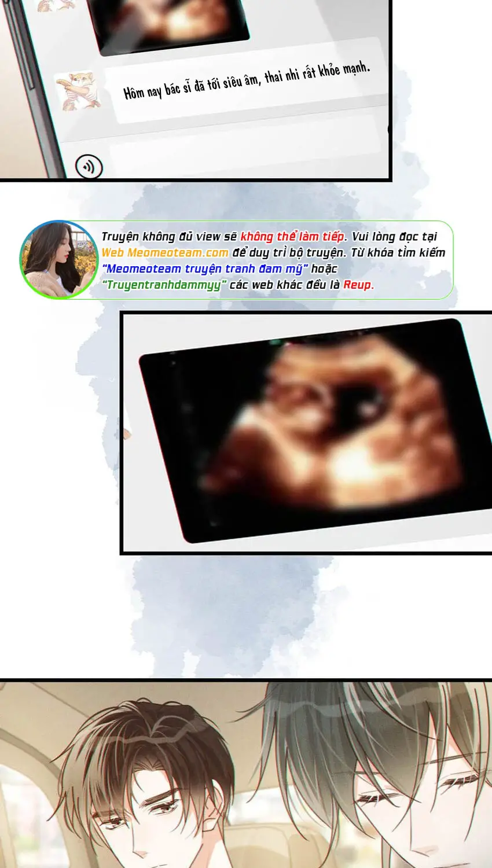Screen dimensions: 492x868
Task: Tap the voice message icon in chat
Action: point(89,167)
